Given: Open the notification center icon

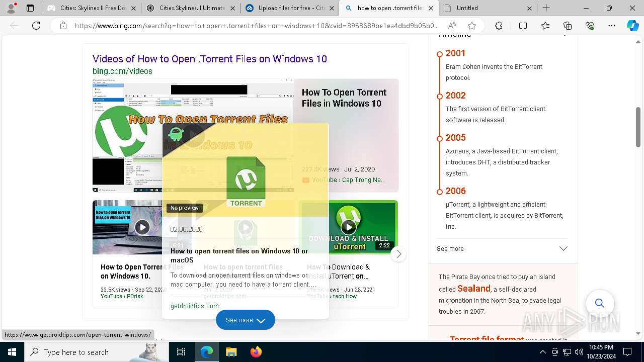Looking at the screenshot, I should pos(627,352).
